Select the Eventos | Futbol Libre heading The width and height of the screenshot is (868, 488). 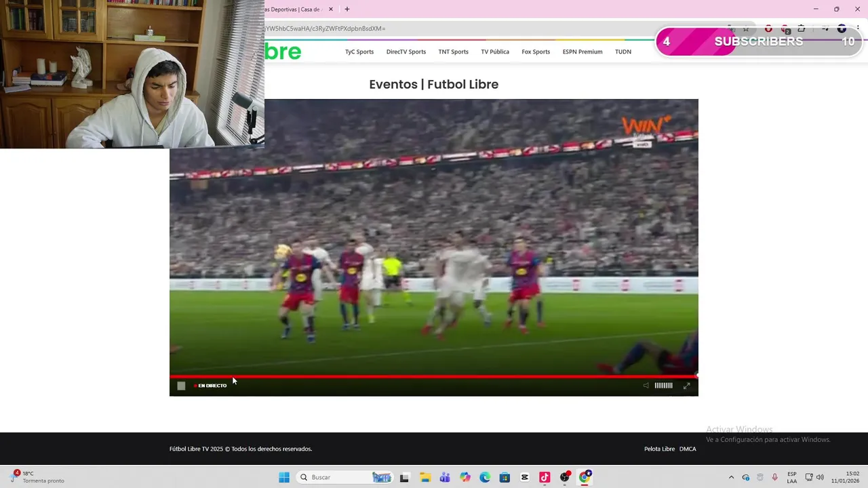point(434,84)
